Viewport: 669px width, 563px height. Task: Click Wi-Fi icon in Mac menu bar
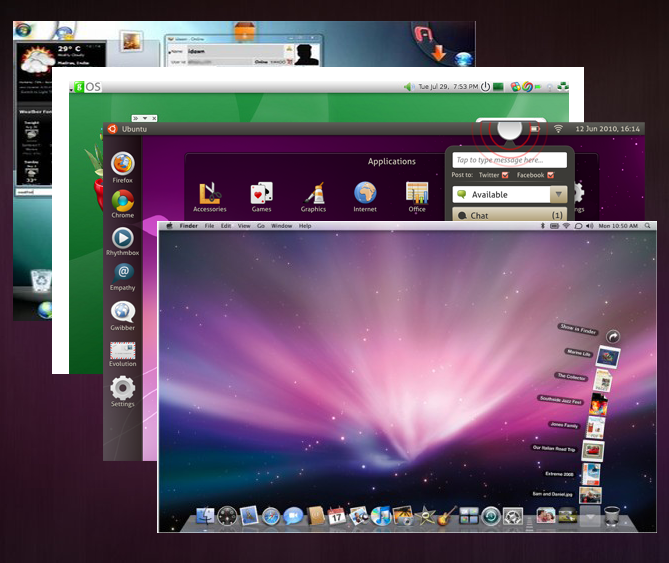pyautogui.click(x=566, y=226)
